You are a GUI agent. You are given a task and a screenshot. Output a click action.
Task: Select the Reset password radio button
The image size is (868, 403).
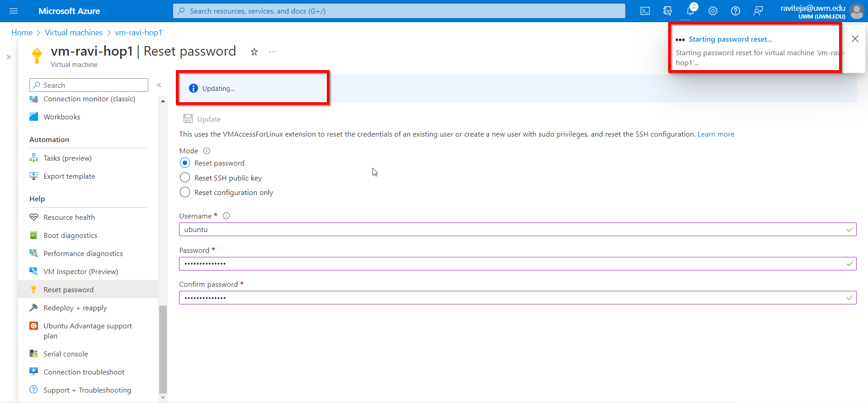[x=185, y=163]
